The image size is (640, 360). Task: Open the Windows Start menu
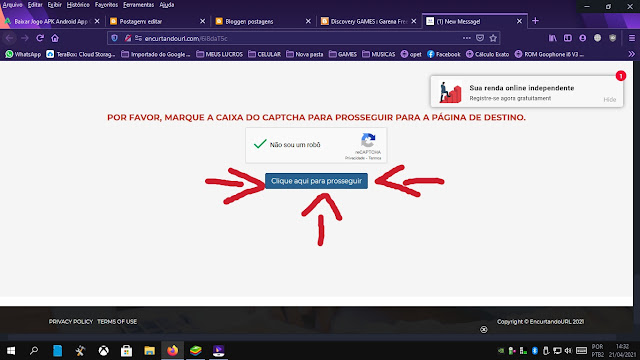11,351
